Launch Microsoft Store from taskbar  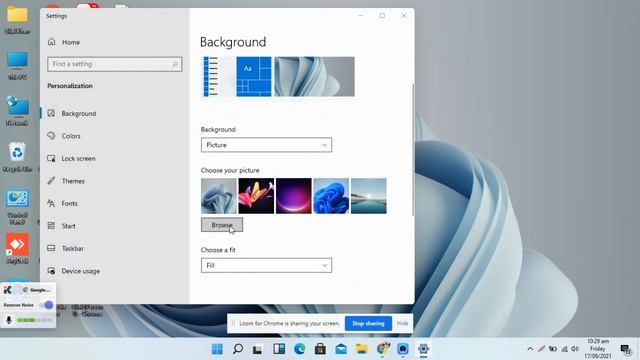[320, 349]
